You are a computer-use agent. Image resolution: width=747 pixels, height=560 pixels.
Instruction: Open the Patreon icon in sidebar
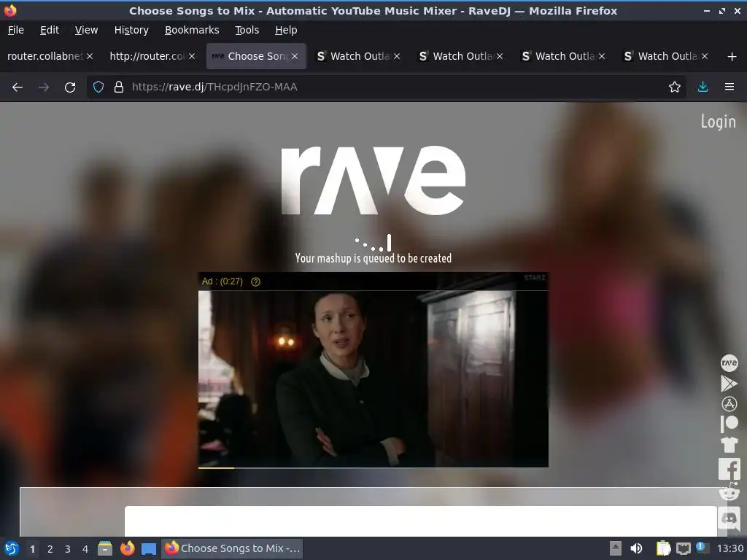coord(729,424)
